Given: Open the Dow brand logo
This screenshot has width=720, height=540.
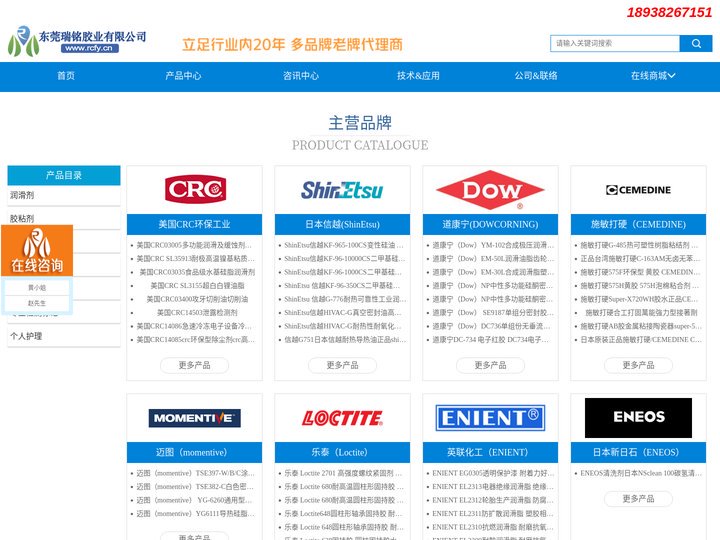Looking at the screenshot, I should pyautogui.click(x=490, y=190).
